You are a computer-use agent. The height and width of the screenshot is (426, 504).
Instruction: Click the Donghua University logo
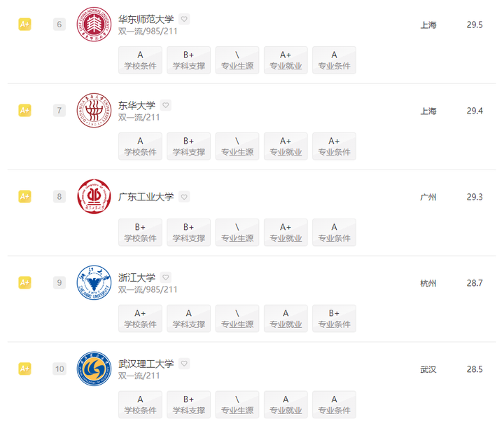[94, 111]
